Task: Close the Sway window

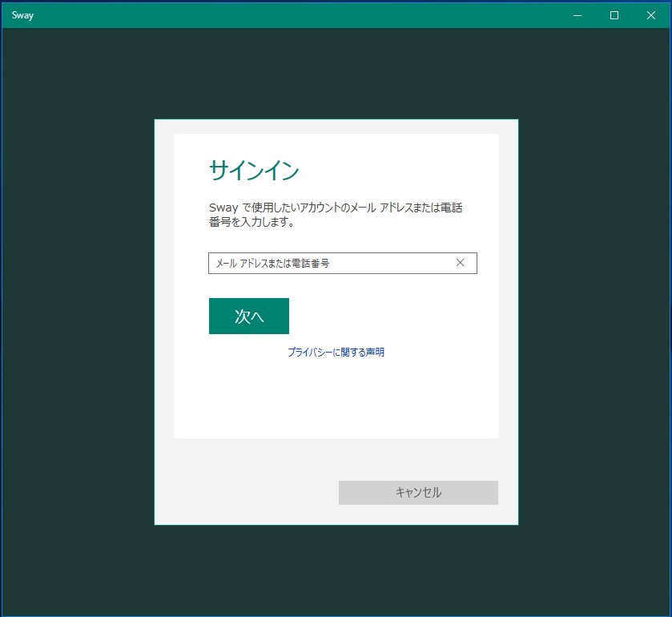Action: click(651, 15)
